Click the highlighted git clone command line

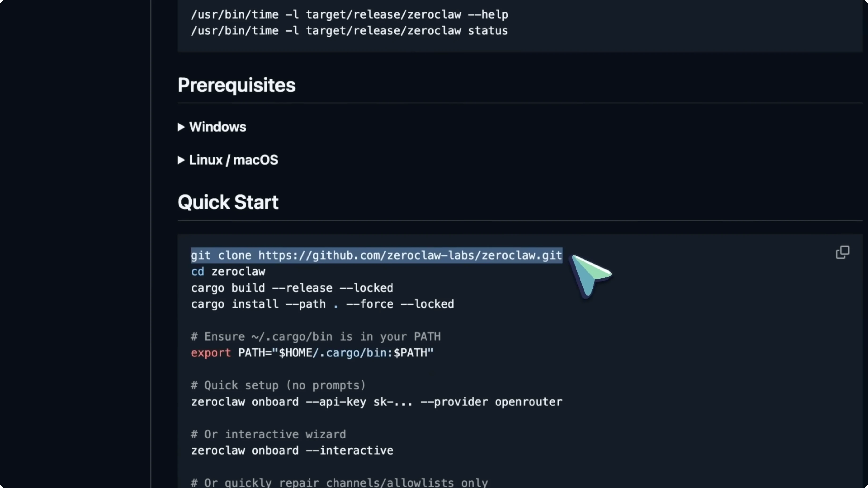click(x=376, y=255)
